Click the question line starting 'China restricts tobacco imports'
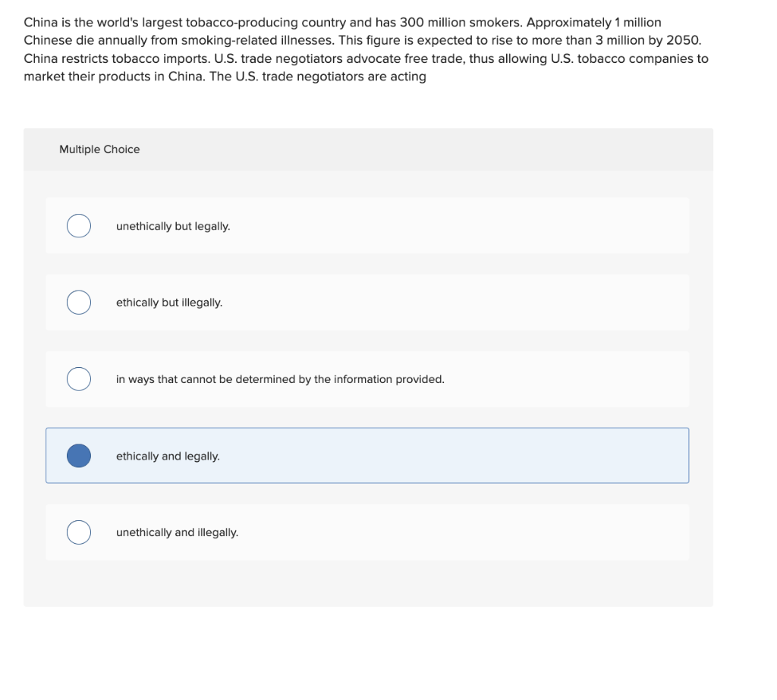The height and width of the screenshot is (700, 777). (366, 58)
